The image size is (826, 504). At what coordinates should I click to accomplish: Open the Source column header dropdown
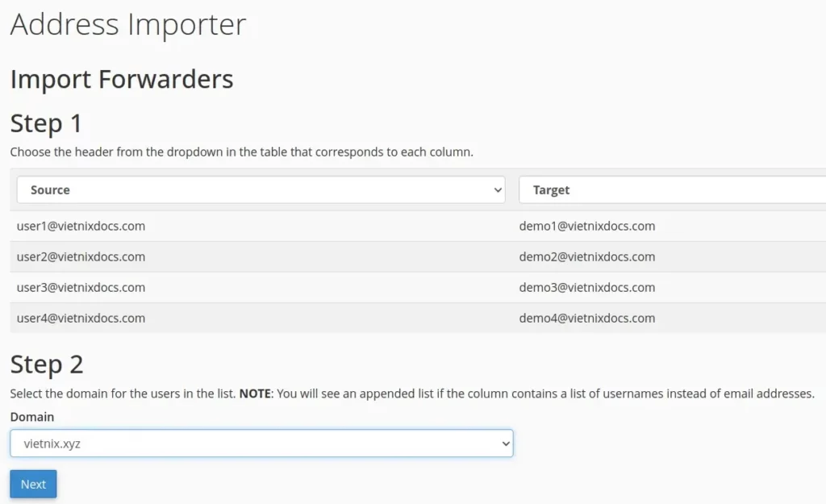click(x=260, y=190)
